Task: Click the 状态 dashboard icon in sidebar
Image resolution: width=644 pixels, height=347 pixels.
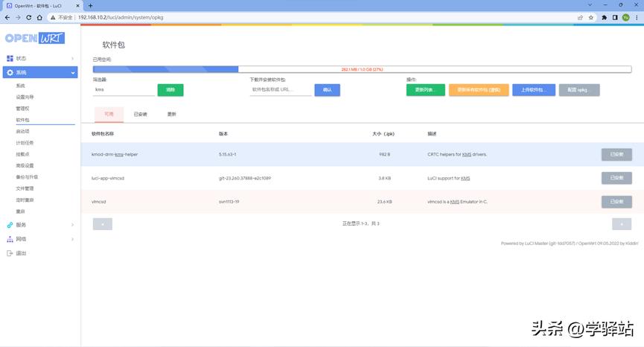Action: pos(10,58)
